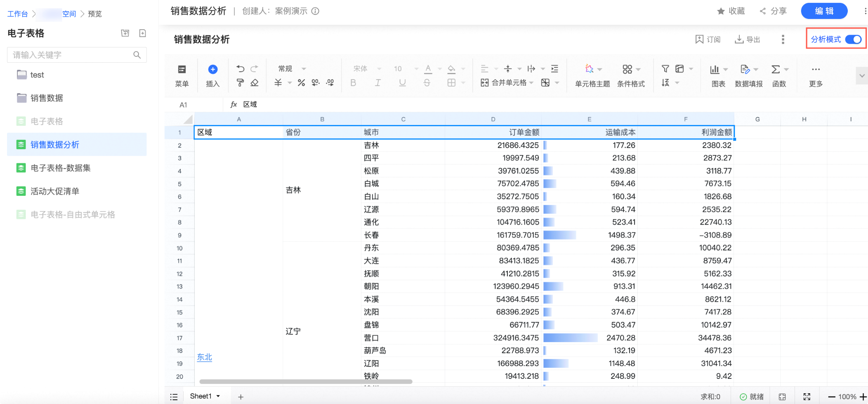Screen dimensions: 868x404
Task: Increase decimal places
Action: 330,83
